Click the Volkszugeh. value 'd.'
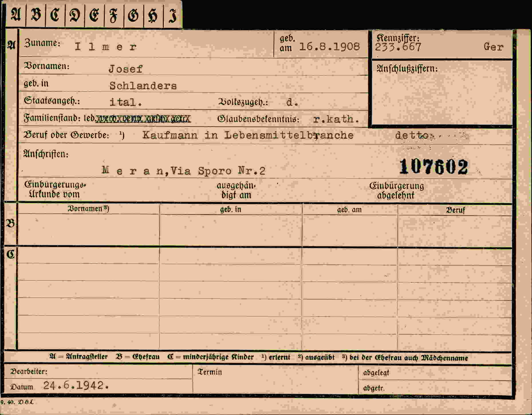 pyautogui.click(x=292, y=102)
